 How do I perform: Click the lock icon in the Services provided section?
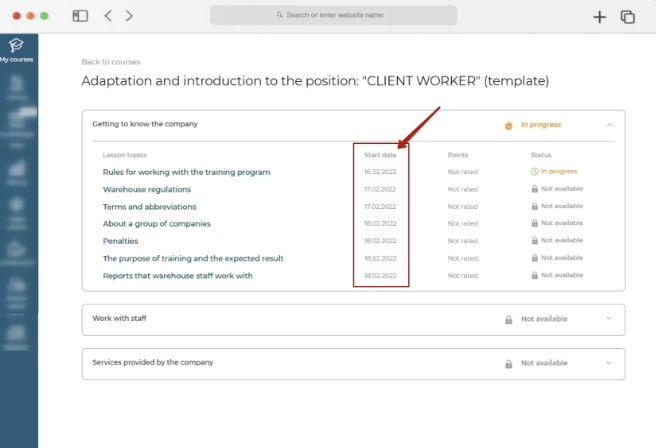508,364
